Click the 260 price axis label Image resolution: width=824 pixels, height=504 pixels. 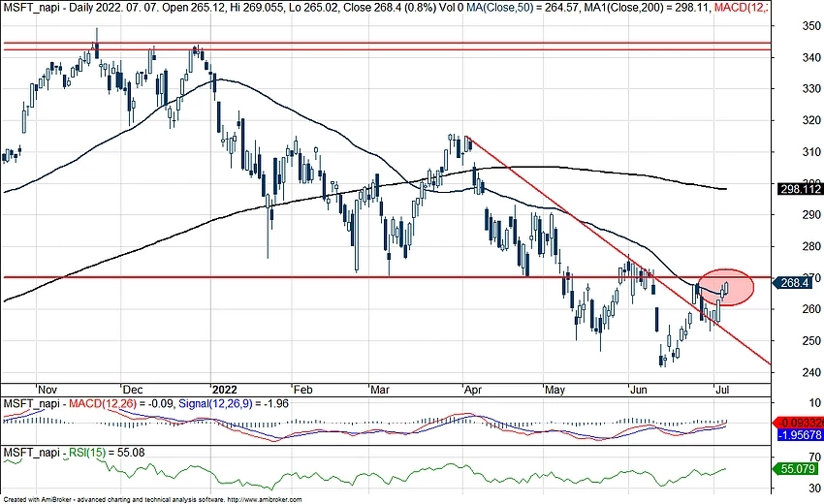click(812, 309)
